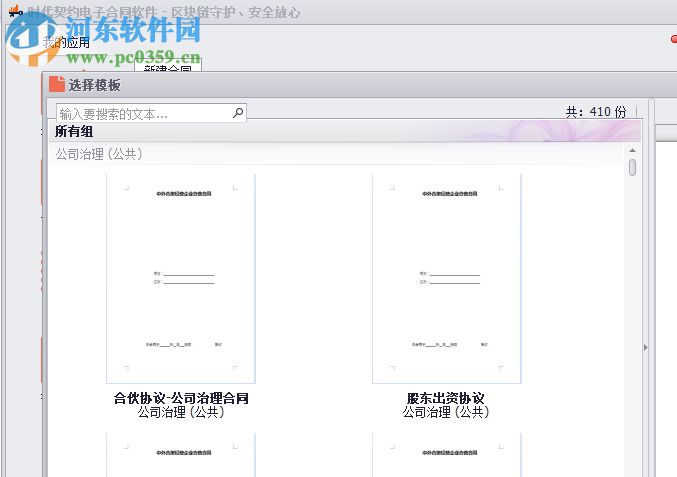This screenshot has width=677, height=477.
Task: Click the orange 选择模板 dialog icon
Action: point(57,84)
